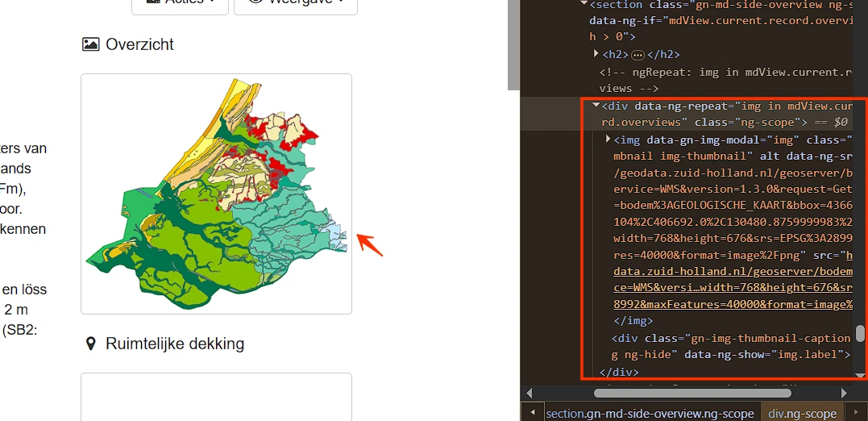The width and height of the screenshot is (868, 421).
Task: Click the h2 ellipsis badge
Action: coord(638,55)
